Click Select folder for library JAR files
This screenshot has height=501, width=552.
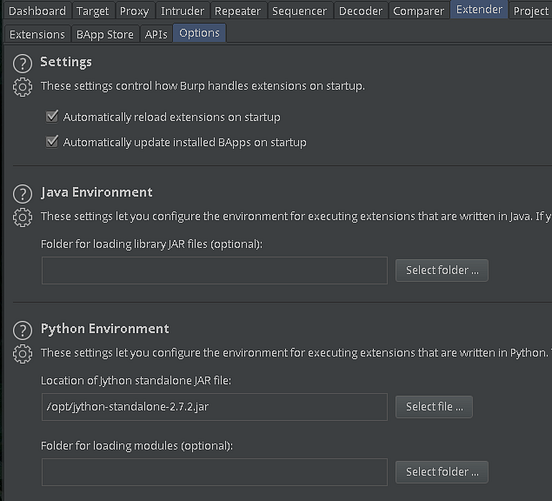pyautogui.click(x=442, y=270)
